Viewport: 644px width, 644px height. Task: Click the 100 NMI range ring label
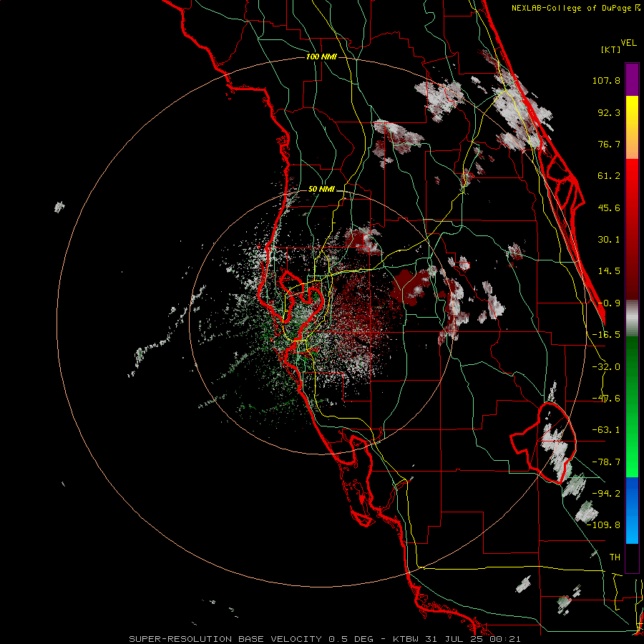pos(321,57)
